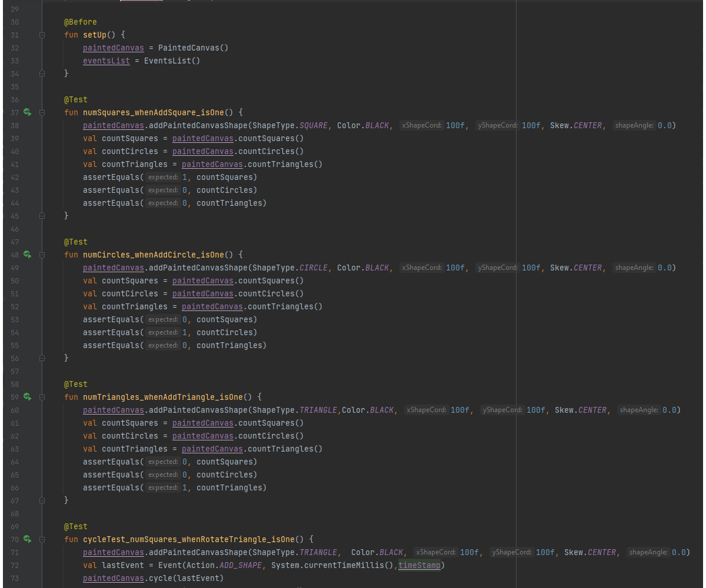Run the numCircles_whenAddCircle_isOne test gutter icon
Screen dimensions: 706x588
tap(27, 255)
